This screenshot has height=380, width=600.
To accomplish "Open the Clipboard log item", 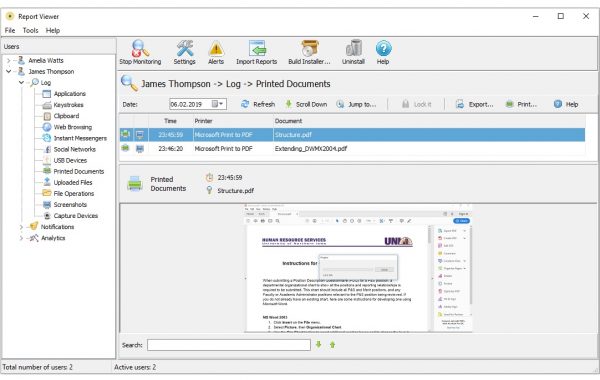I will point(66,116).
